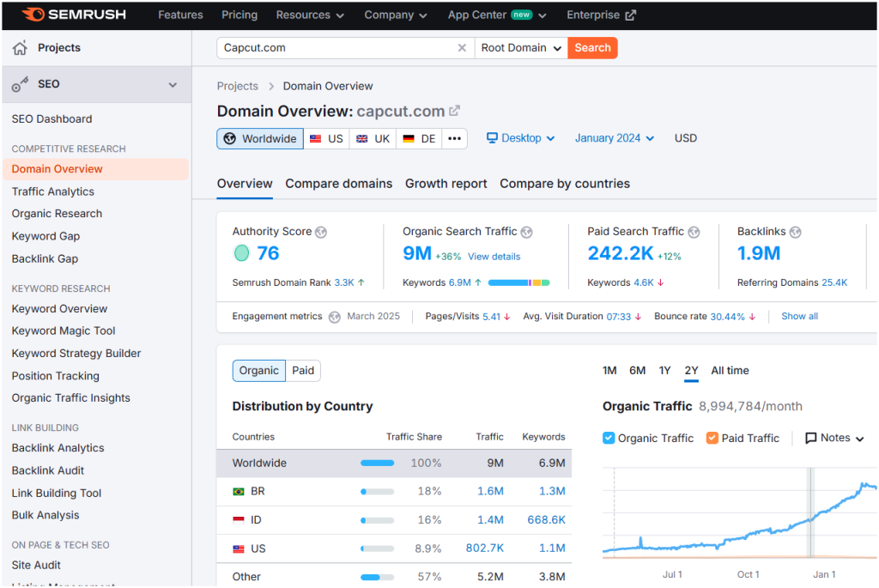Click Paid Search Traffic info icon

(694, 232)
